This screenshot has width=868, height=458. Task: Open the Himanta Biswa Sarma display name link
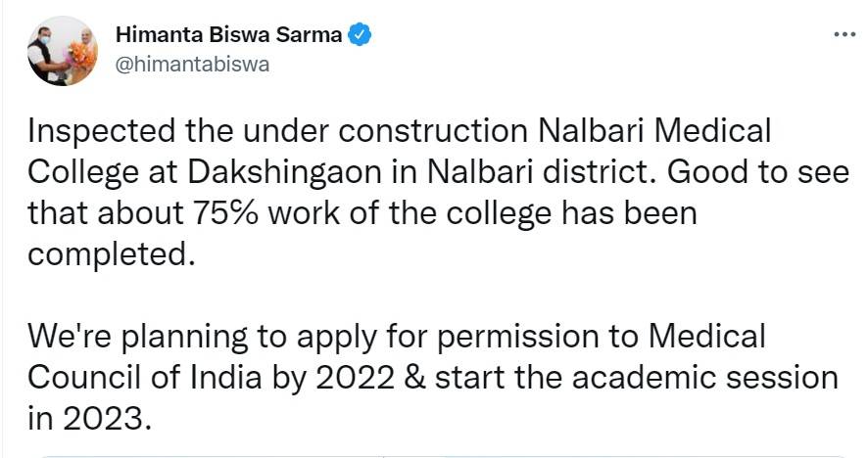tap(229, 35)
